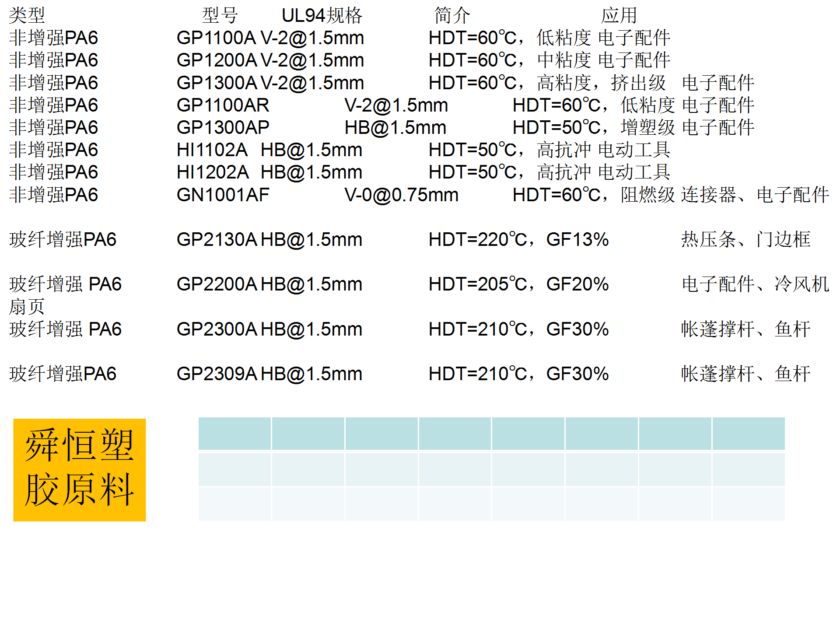
Task: Click the 型号 column header
Action: [220, 16]
